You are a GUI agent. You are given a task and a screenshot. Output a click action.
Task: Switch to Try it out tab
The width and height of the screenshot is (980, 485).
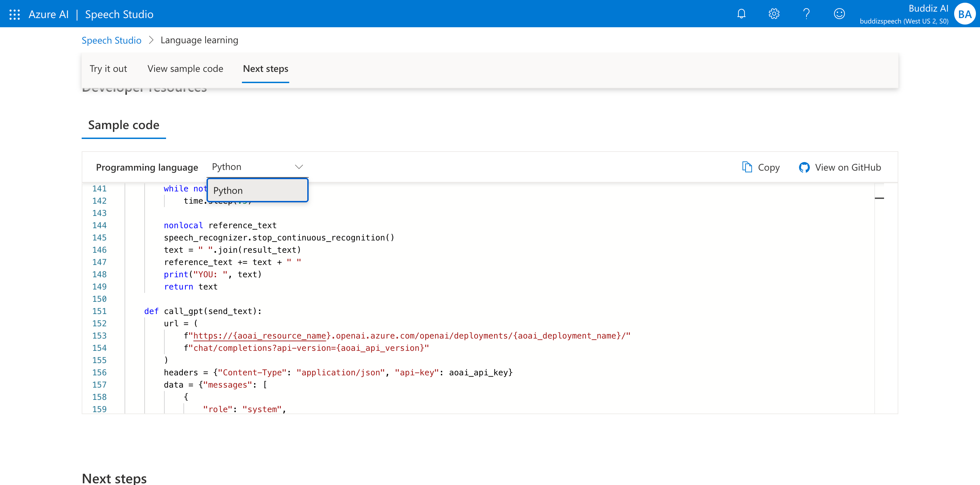click(109, 69)
